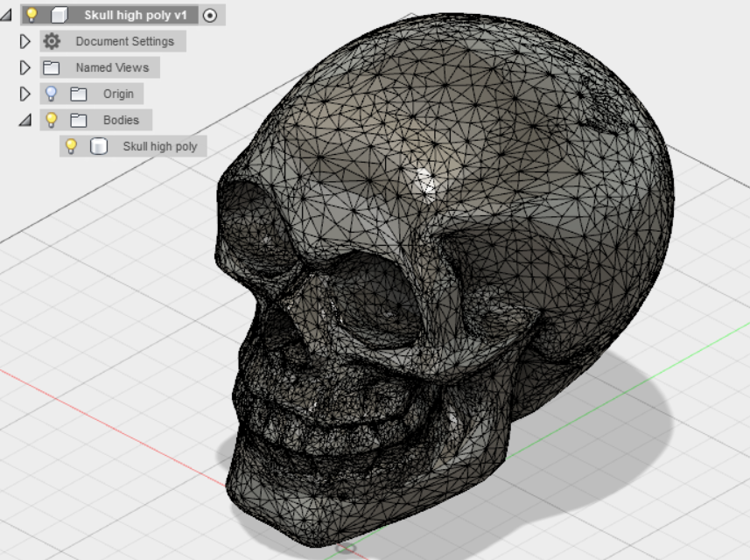Toggle the lightbulb for Skull high poly v1

pyautogui.click(x=32, y=15)
